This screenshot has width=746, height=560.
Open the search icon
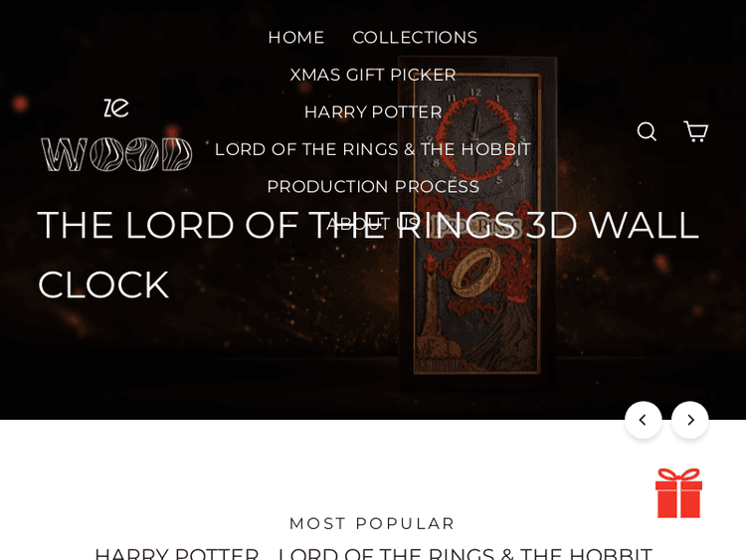[647, 131]
